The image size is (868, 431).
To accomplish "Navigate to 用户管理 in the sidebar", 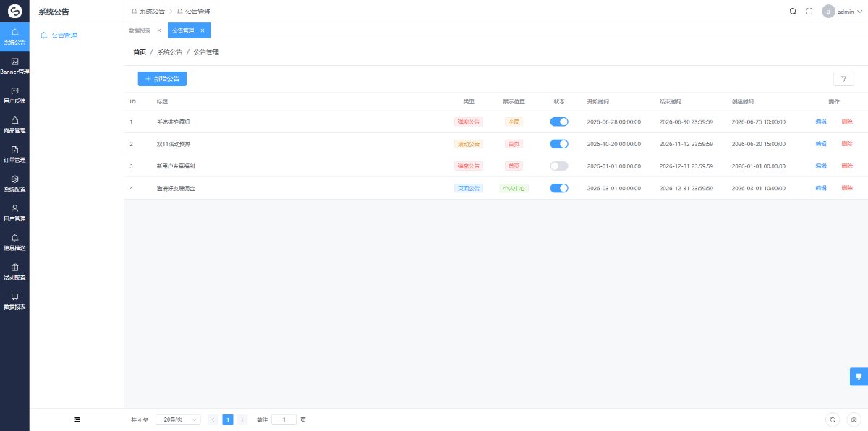I will click(x=14, y=213).
